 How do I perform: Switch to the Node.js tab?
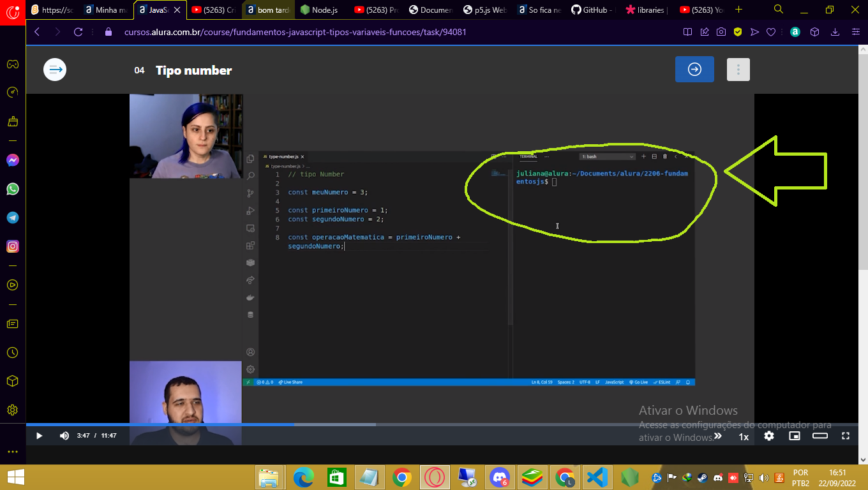pos(322,10)
